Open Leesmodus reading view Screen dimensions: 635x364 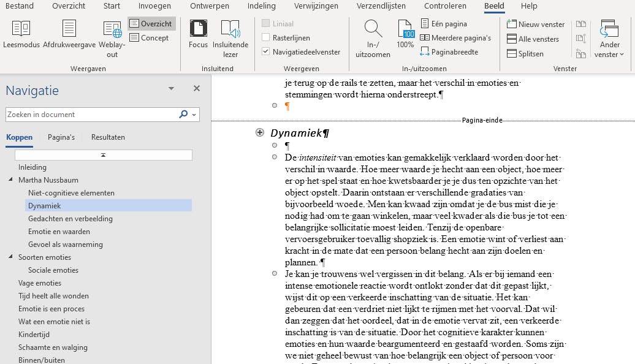pyautogui.click(x=21, y=35)
